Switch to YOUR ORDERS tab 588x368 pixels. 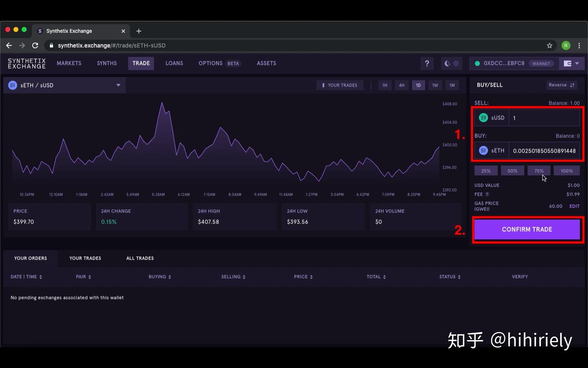pos(31,258)
